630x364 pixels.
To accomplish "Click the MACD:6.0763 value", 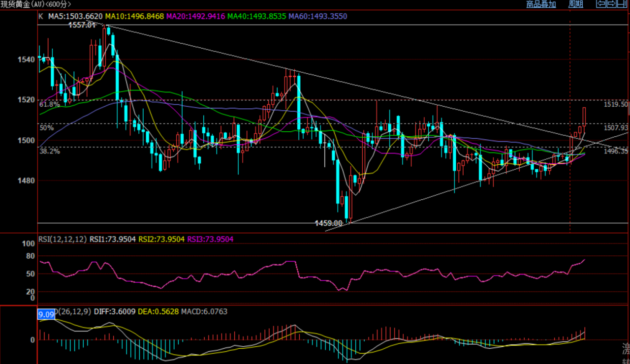I will [204, 311].
